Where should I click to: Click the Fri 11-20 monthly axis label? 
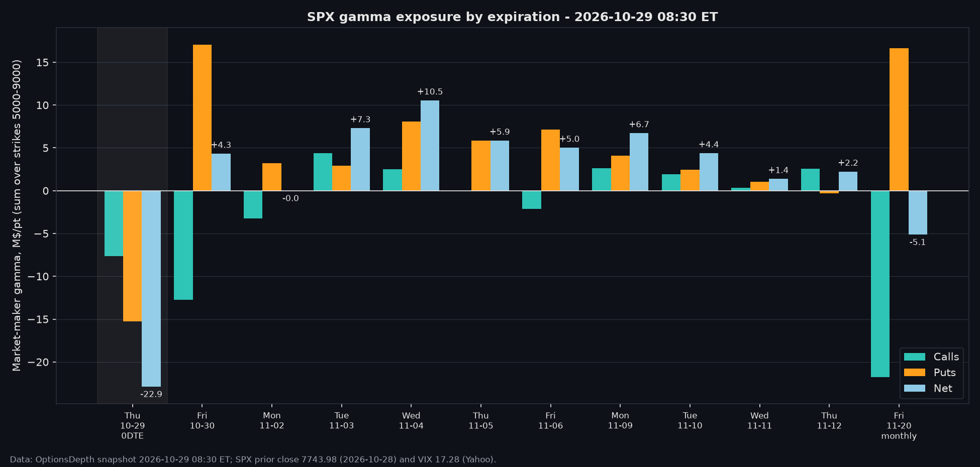[x=899, y=426]
